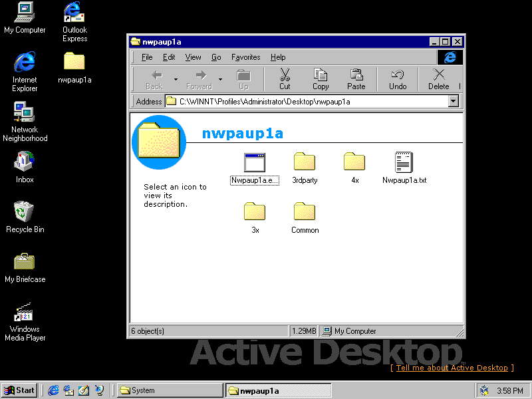
Task: Go Up one folder level
Action: pos(243,80)
